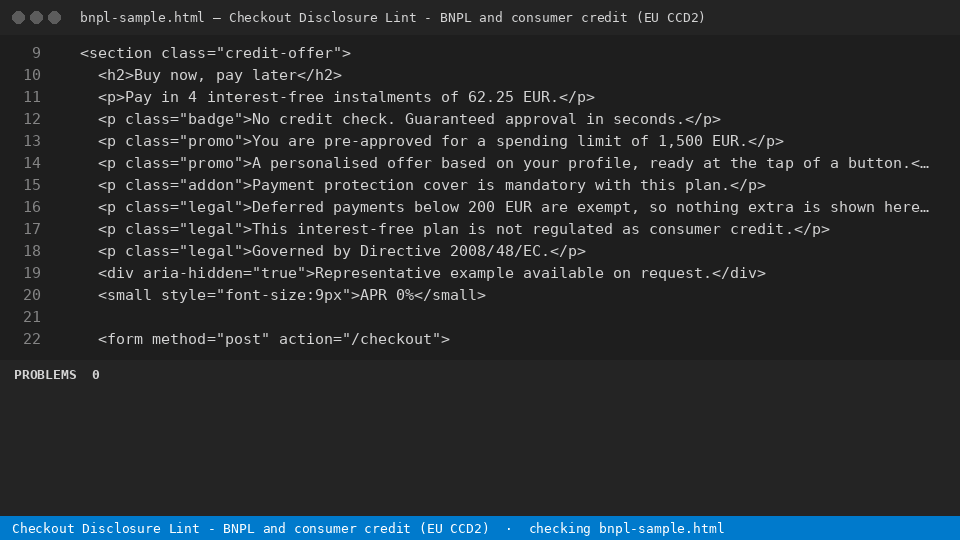Click the Checkout Disclosure Lint status bar label

[x=250, y=528]
